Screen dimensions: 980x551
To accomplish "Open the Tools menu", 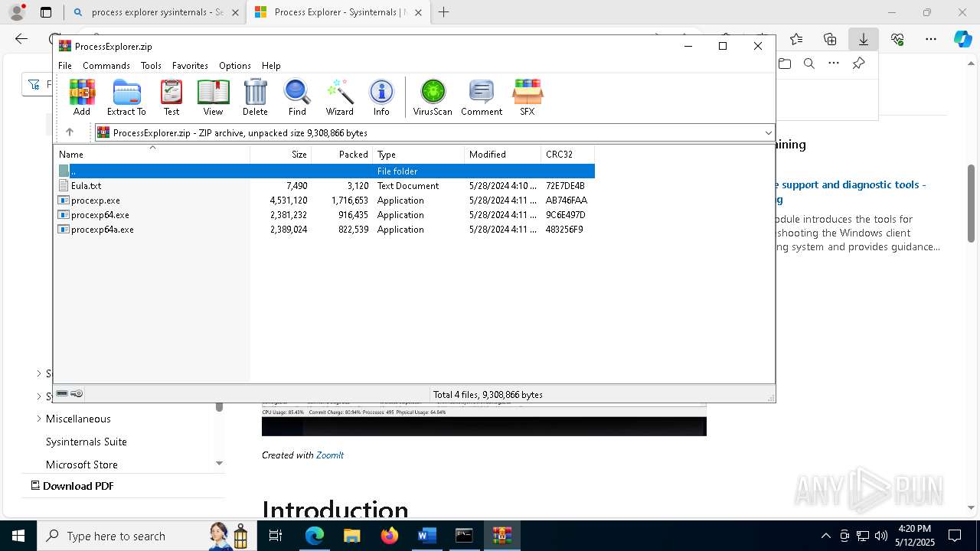I will pyautogui.click(x=151, y=66).
